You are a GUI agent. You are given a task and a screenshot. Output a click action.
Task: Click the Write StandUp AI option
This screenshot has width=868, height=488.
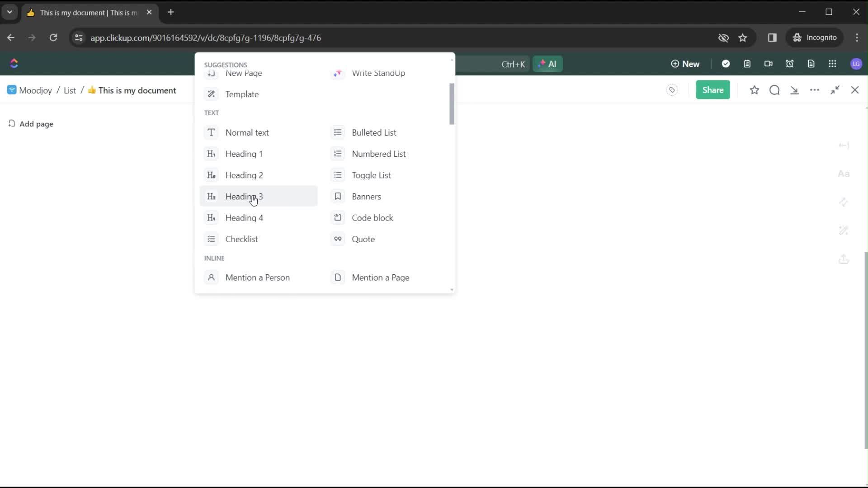(378, 73)
